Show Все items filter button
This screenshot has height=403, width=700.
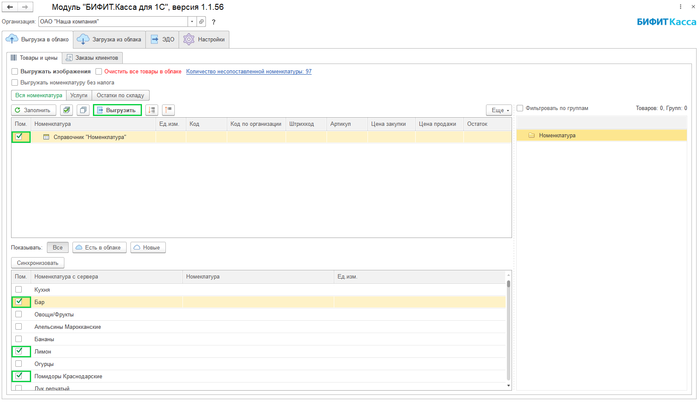coord(58,247)
